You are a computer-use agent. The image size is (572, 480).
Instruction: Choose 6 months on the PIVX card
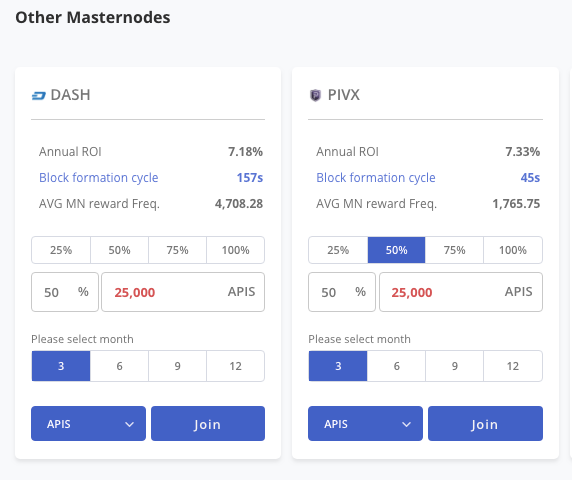coord(397,366)
